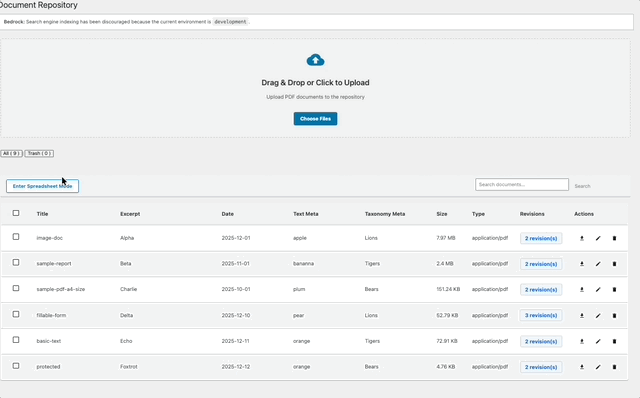Image resolution: width=640 pixels, height=398 pixels.
Task: Edit the image-doc document
Action: (598, 238)
